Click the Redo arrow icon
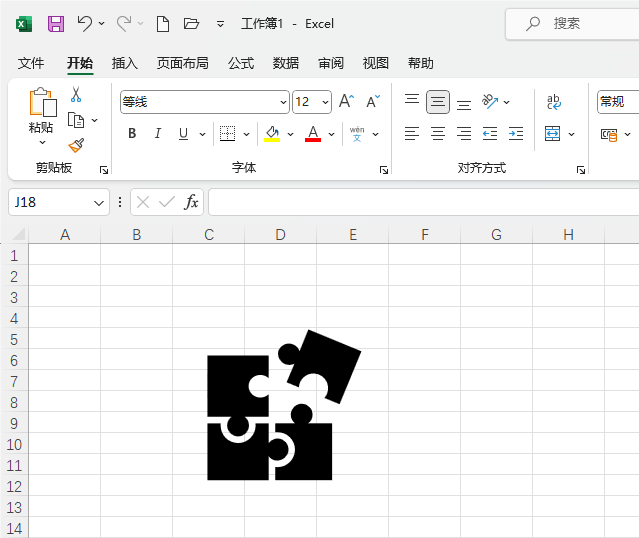639x538 pixels. (x=124, y=23)
